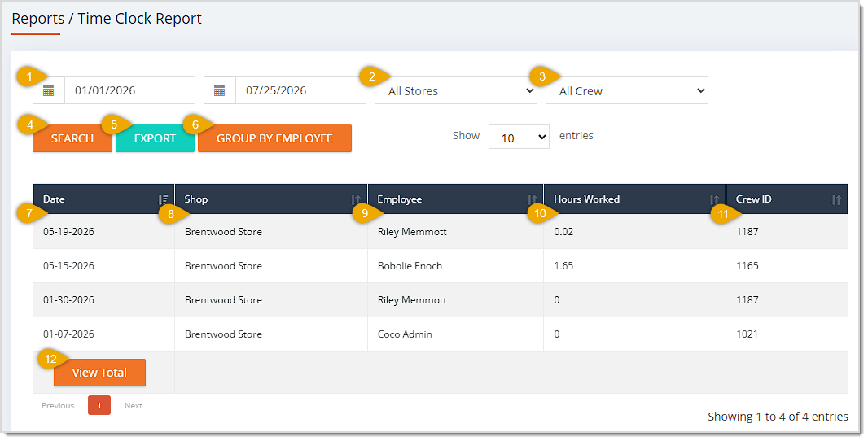This screenshot has width=868, height=441.
Task: Open the All Crew dropdown
Action: click(x=627, y=90)
